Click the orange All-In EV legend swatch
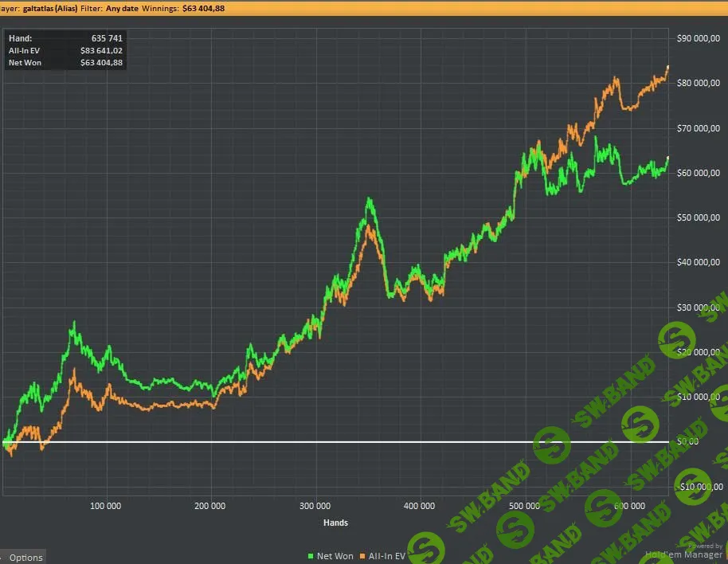Viewport: 728px width, 564px height. (x=362, y=556)
